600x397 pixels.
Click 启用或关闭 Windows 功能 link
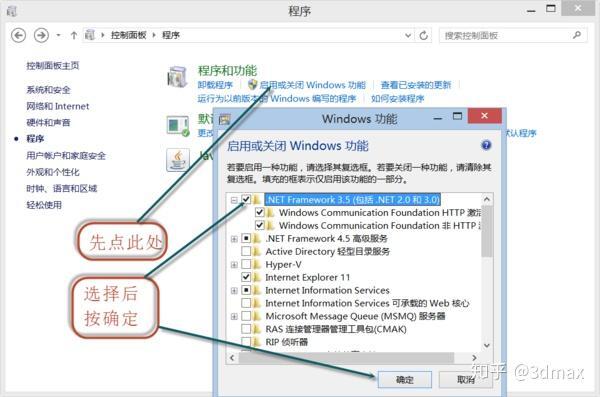(x=313, y=85)
